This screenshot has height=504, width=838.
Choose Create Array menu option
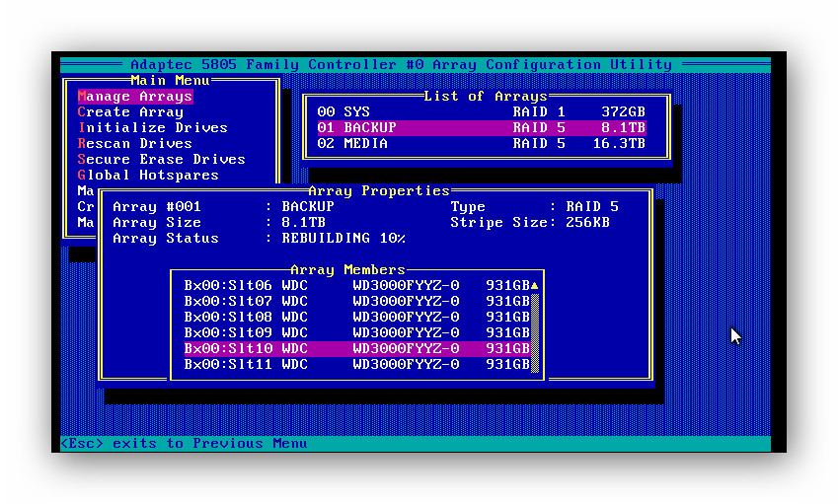130,112
